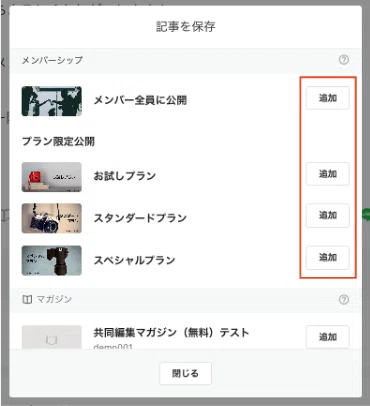370x406 pixels.
Task: Open the help icon beside マガジン
Action: [x=344, y=299]
